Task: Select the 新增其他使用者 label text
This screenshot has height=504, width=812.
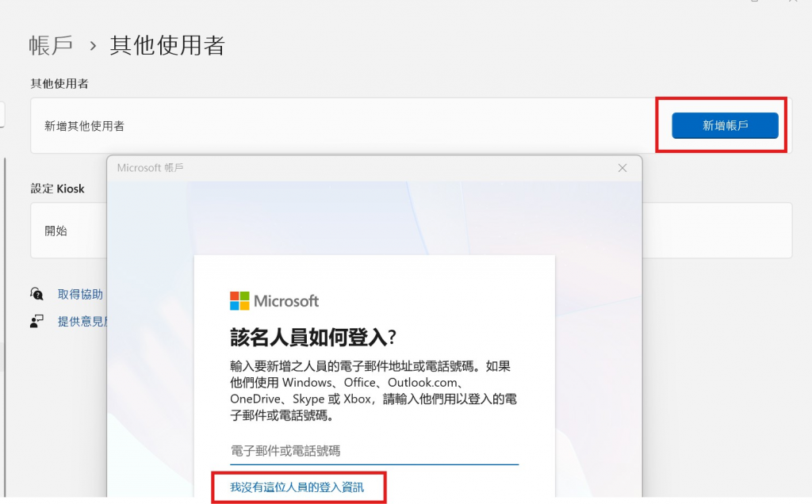Action: pos(84,126)
